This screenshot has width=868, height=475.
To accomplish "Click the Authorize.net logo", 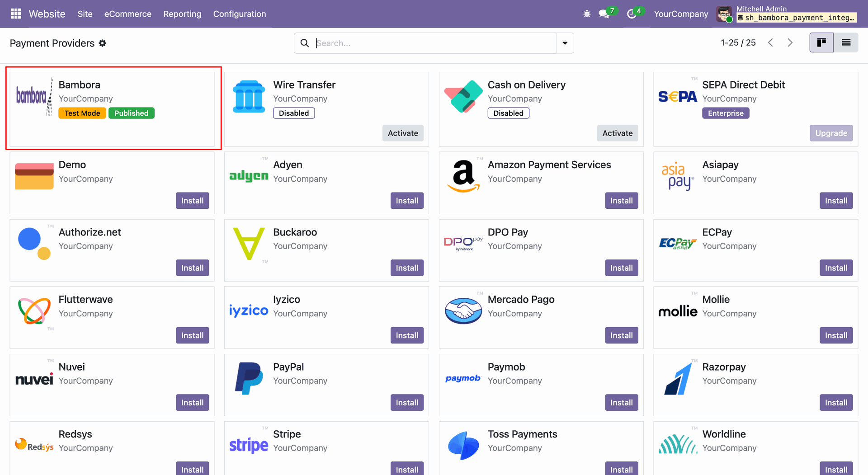I will 34,244.
